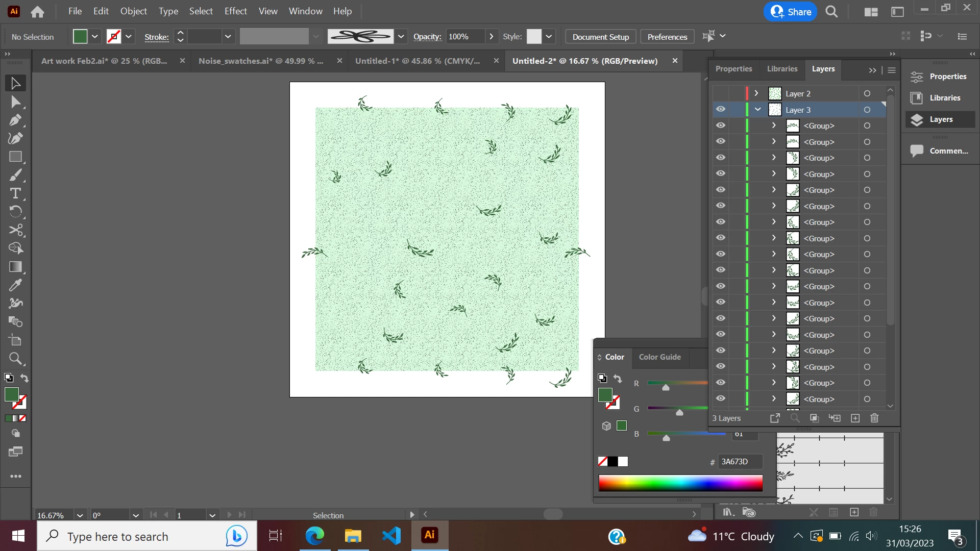
Task: Select the Scissors tool
Action: click(x=15, y=230)
